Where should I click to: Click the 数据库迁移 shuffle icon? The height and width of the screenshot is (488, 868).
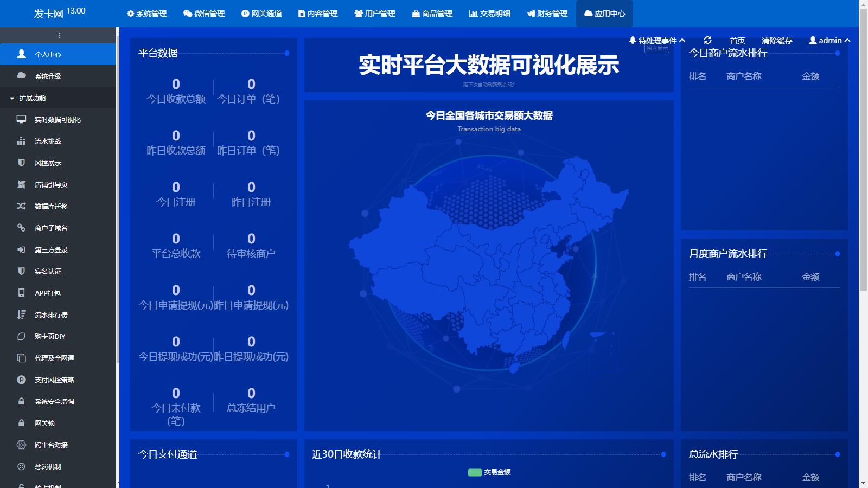tap(21, 206)
